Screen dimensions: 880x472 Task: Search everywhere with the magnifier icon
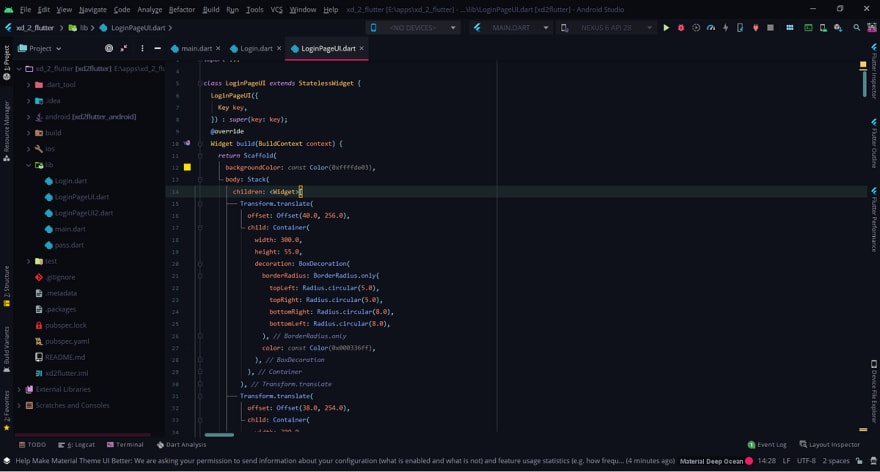856,28
